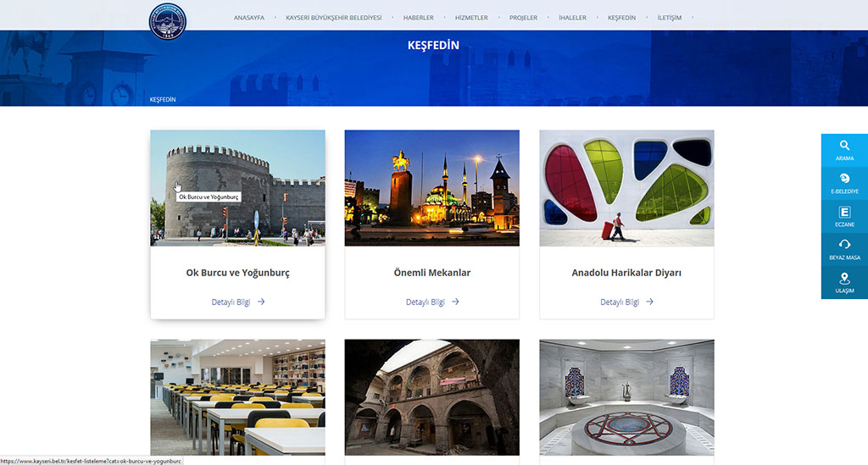Open the library reading room thumbnail
Viewport: 868px width, 465px height.
pos(237,397)
